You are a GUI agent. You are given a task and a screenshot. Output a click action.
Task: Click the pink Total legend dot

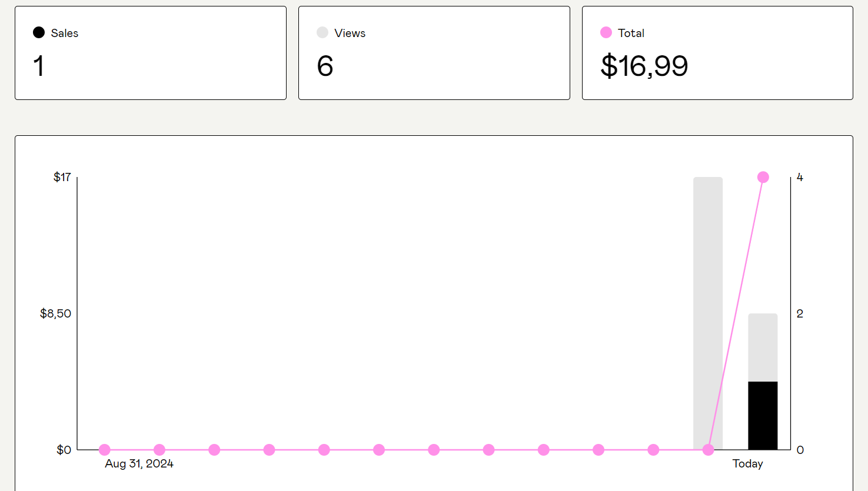pos(606,33)
